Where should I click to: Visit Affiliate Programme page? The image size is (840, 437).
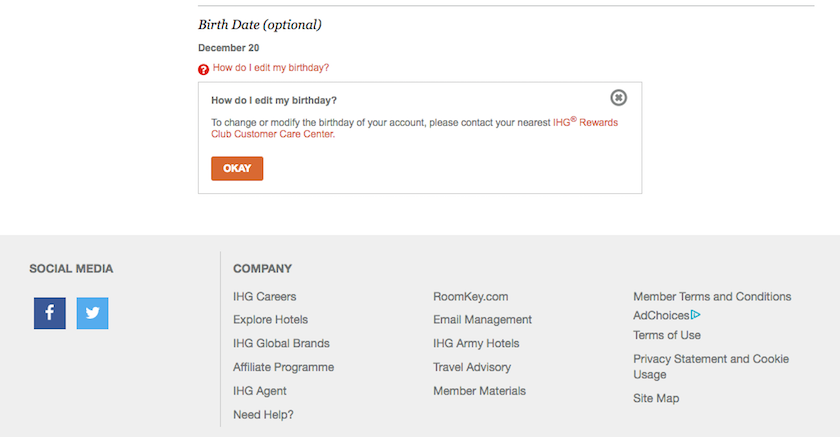click(x=283, y=367)
